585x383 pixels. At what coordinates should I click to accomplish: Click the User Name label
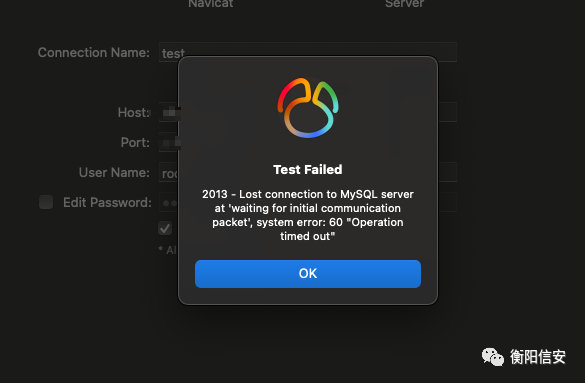pos(114,173)
